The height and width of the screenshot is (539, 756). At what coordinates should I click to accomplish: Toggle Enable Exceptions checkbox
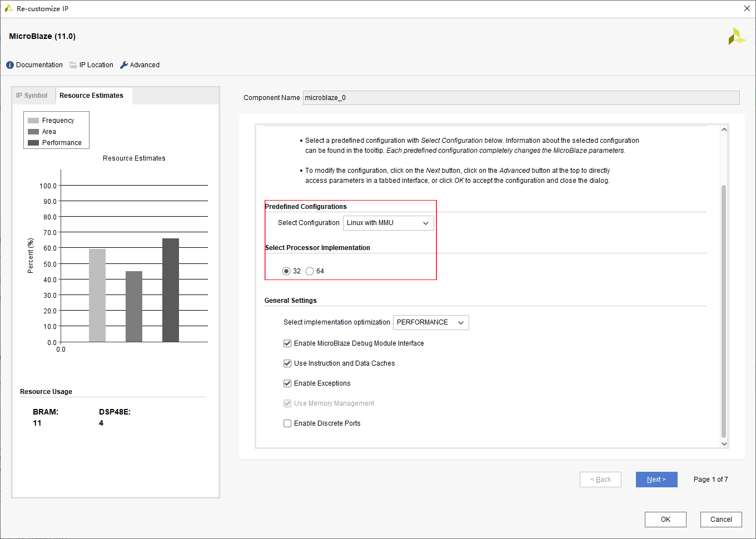point(287,383)
